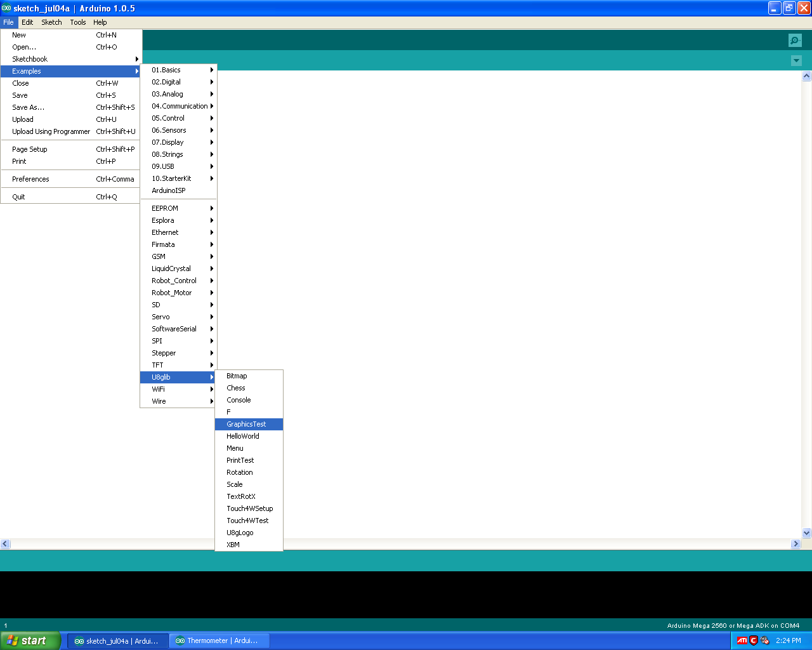
Task: Open the Rotation example
Action: [x=249, y=472]
